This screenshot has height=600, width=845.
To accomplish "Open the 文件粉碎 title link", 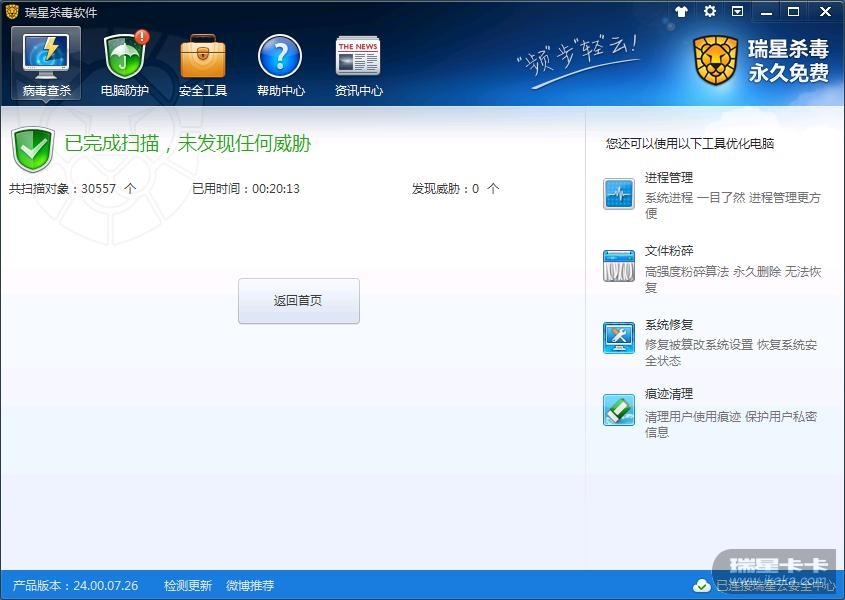I will coord(669,251).
